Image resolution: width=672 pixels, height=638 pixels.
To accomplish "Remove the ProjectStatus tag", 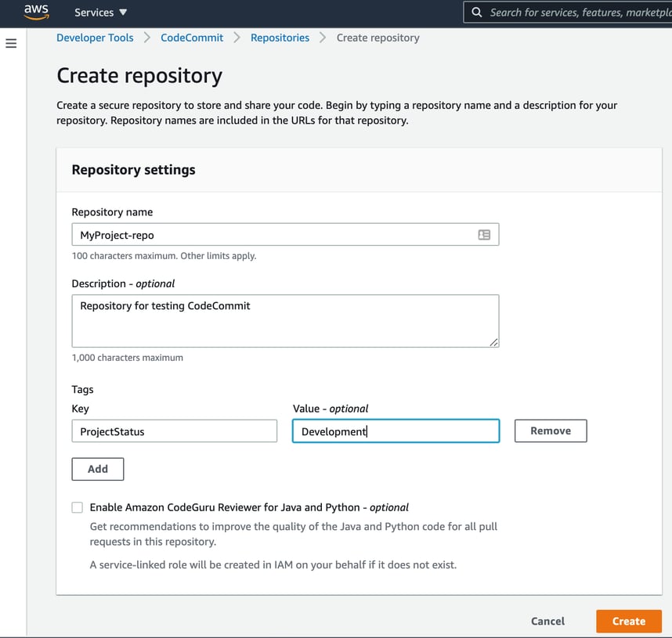I will point(551,431).
